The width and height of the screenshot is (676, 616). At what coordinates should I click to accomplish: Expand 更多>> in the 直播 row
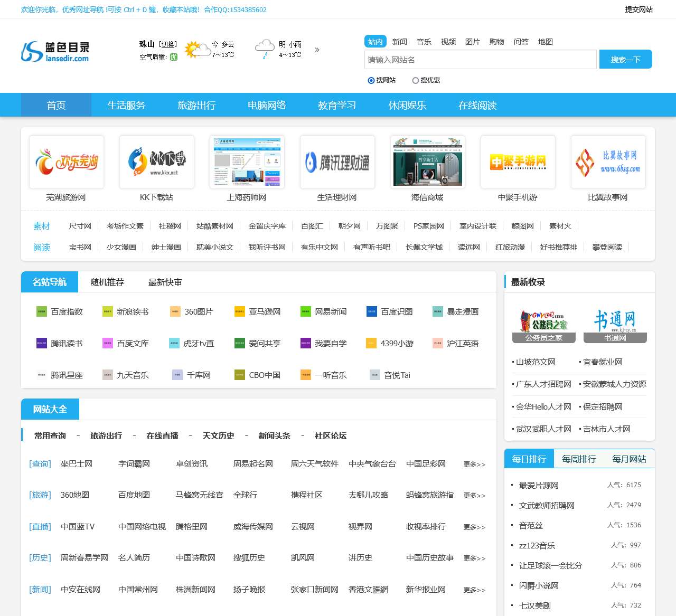[474, 527]
